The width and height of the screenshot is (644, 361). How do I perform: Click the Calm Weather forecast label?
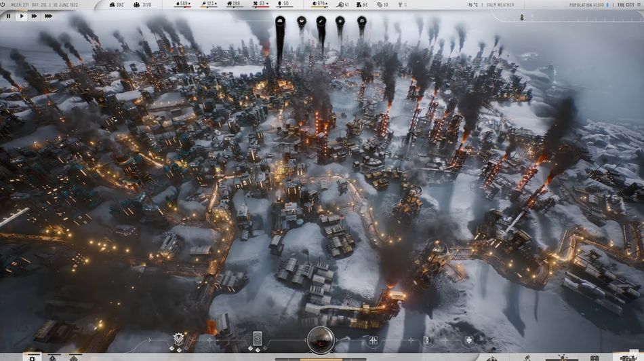pos(500,5)
